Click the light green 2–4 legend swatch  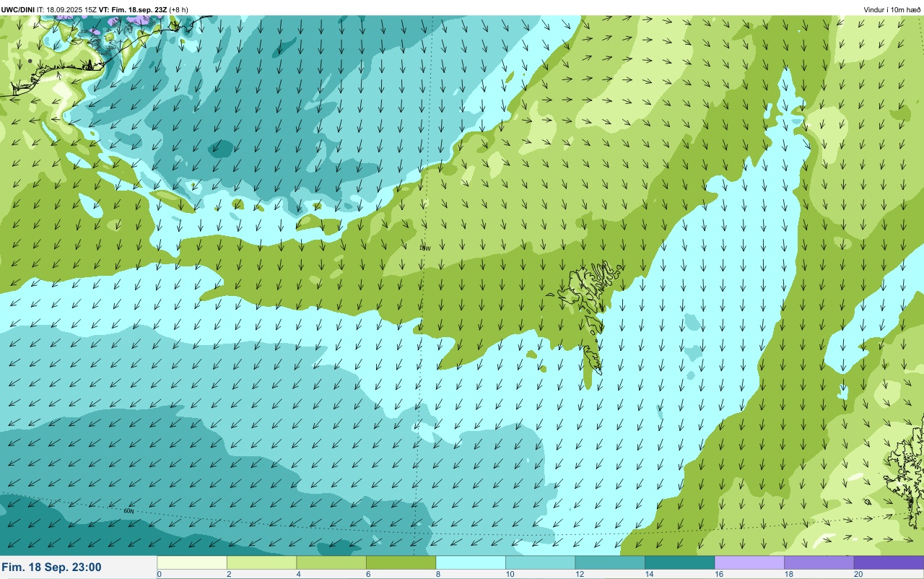coord(261,562)
